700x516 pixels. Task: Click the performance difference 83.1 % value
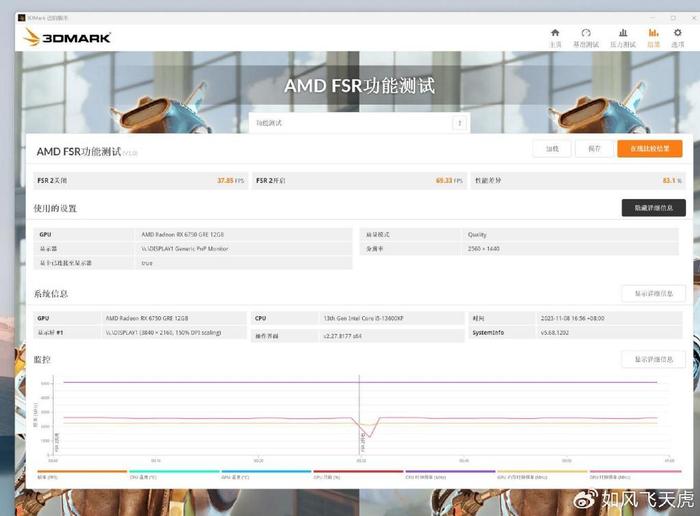(672, 181)
